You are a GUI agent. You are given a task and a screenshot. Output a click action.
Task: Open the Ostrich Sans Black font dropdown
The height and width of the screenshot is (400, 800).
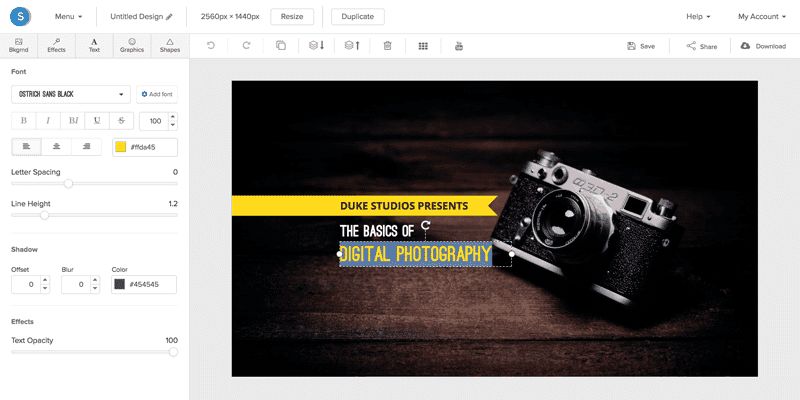point(71,94)
